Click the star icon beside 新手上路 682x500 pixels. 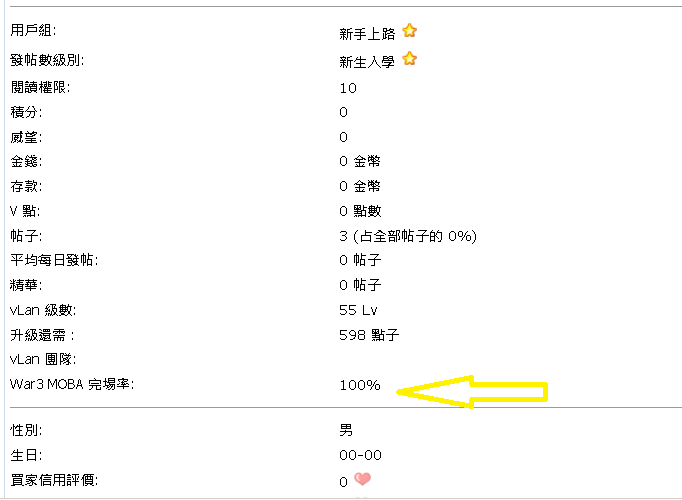(x=409, y=31)
